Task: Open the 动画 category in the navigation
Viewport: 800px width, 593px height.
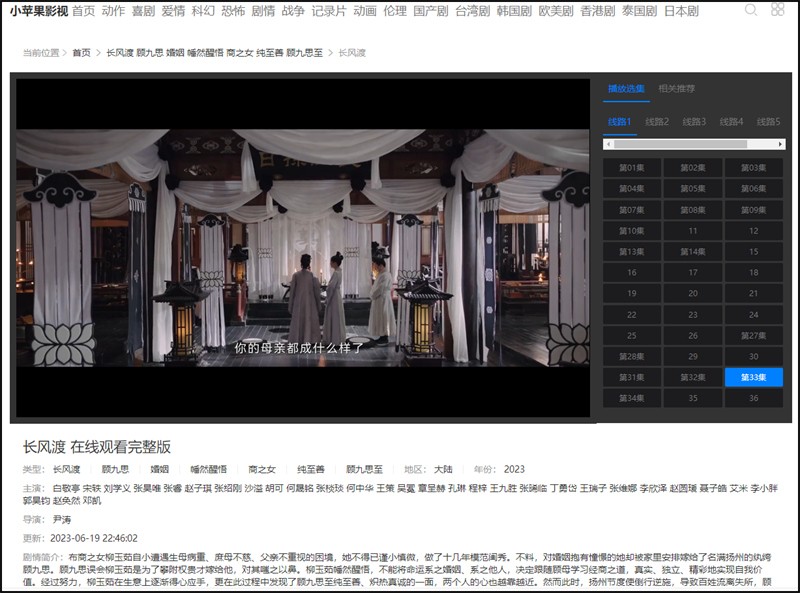Action: pyautogui.click(x=365, y=11)
